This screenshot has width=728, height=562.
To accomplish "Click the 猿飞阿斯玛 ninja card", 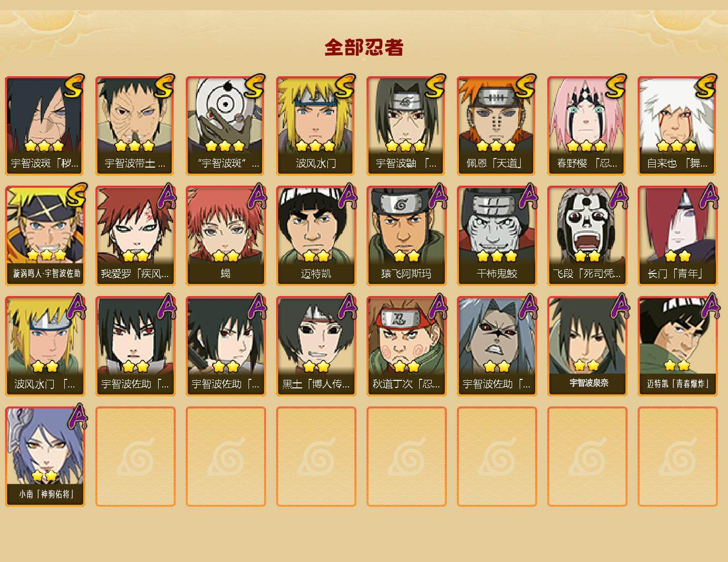I will pos(406,236).
